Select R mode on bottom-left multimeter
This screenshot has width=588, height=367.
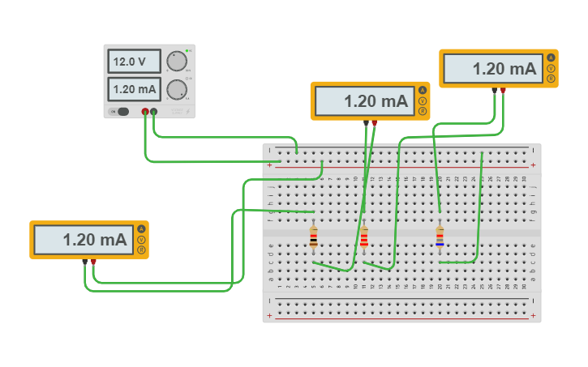click(141, 250)
